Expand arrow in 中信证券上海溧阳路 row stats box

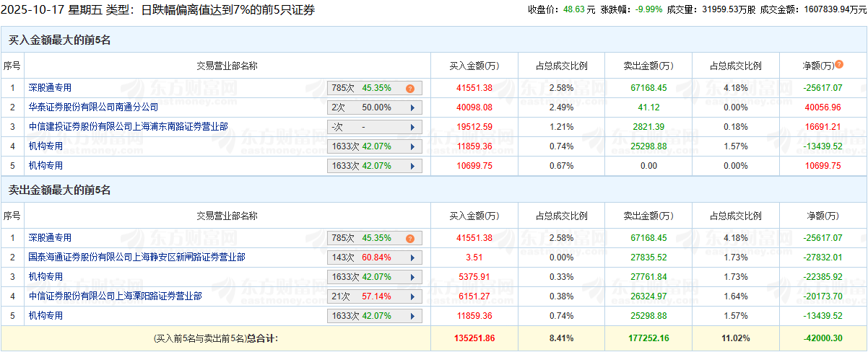pos(412,296)
